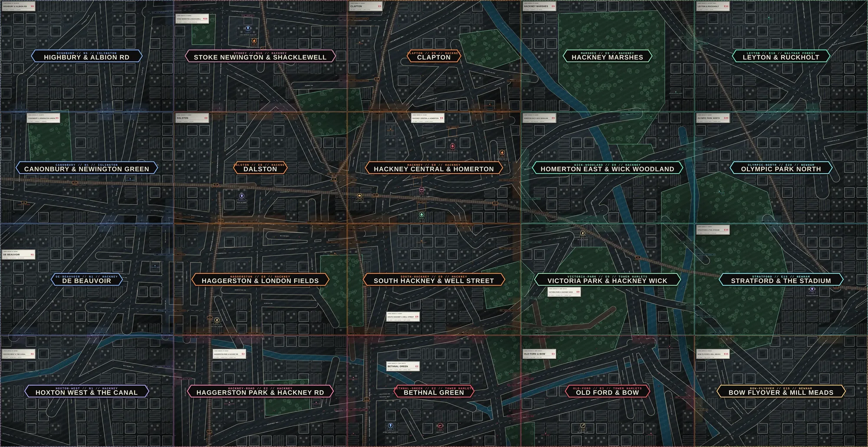Click the yellow wrench marker in Old Ford
868x447 pixels.
coord(583,426)
